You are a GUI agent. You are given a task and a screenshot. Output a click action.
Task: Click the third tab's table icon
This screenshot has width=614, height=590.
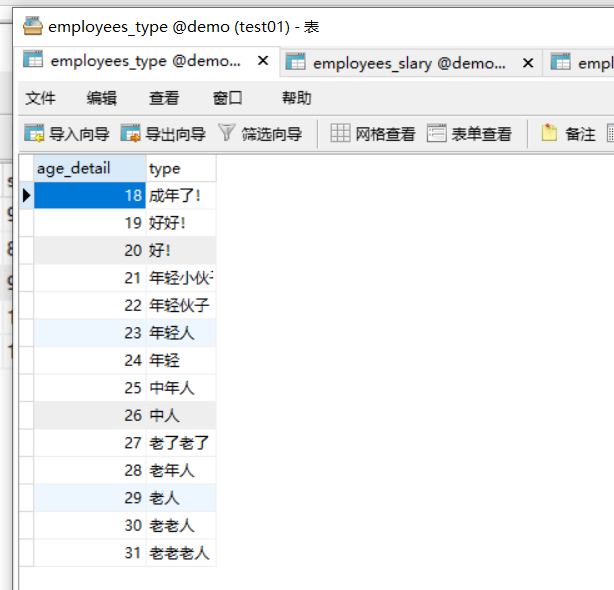(x=560, y=62)
